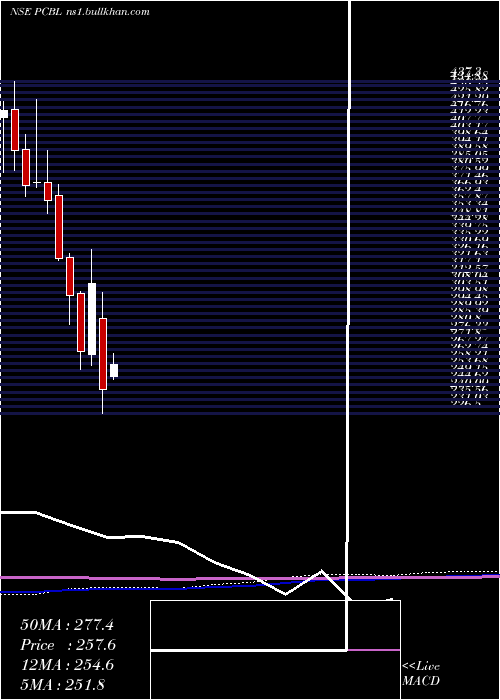Image resolution: width=500 pixels, height=700 pixels.
Task: Click the first white candlestick at chart start
Action: [x=4, y=114]
